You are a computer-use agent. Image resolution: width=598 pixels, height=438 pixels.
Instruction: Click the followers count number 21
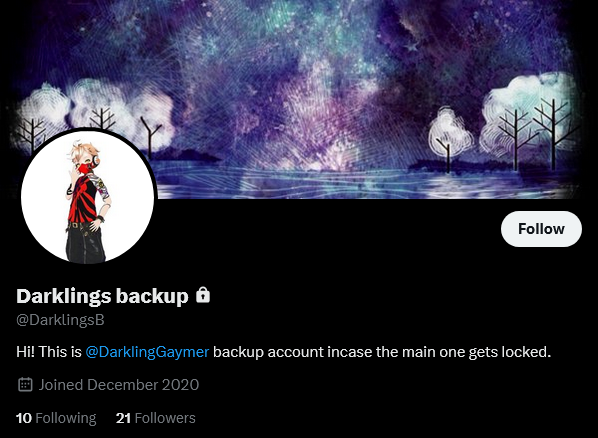coord(123,418)
